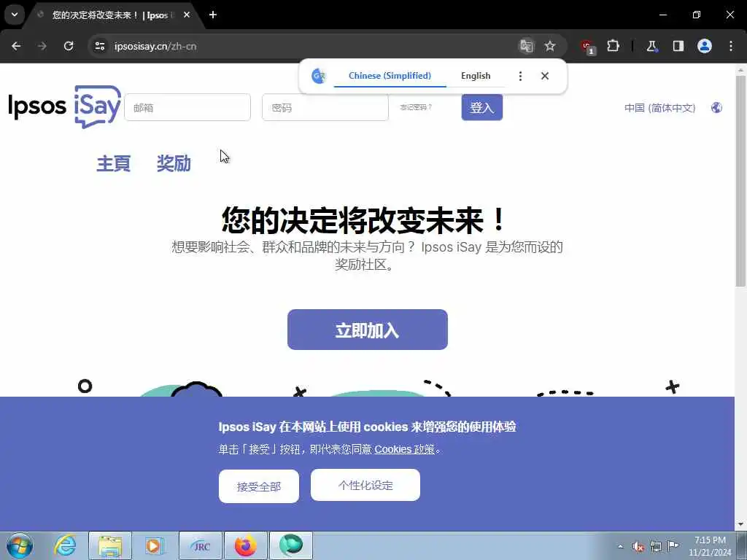Toggle the browser side panel icon
Image resolution: width=747 pixels, height=560 pixels.
pyautogui.click(x=678, y=46)
